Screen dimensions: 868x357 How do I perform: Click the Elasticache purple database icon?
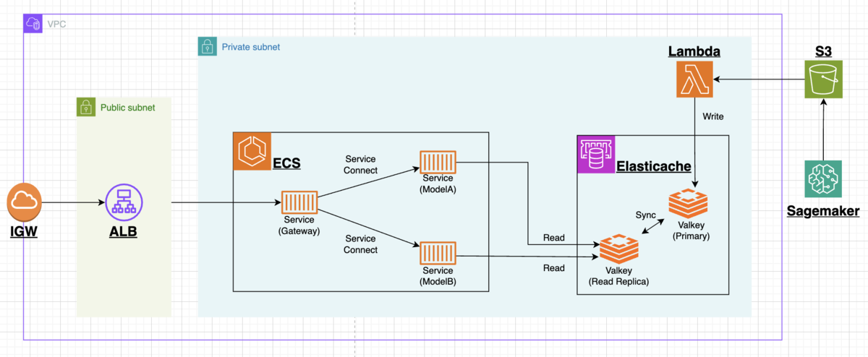pos(595,154)
